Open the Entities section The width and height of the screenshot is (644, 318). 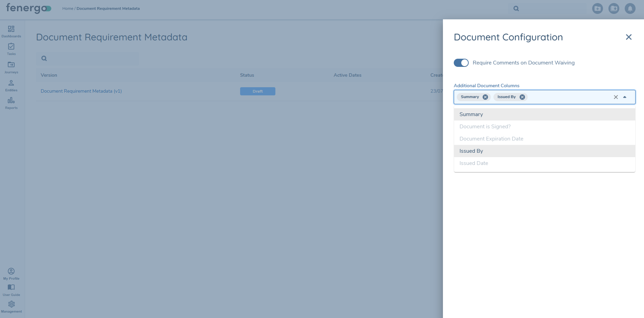pyautogui.click(x=11, y=85)
